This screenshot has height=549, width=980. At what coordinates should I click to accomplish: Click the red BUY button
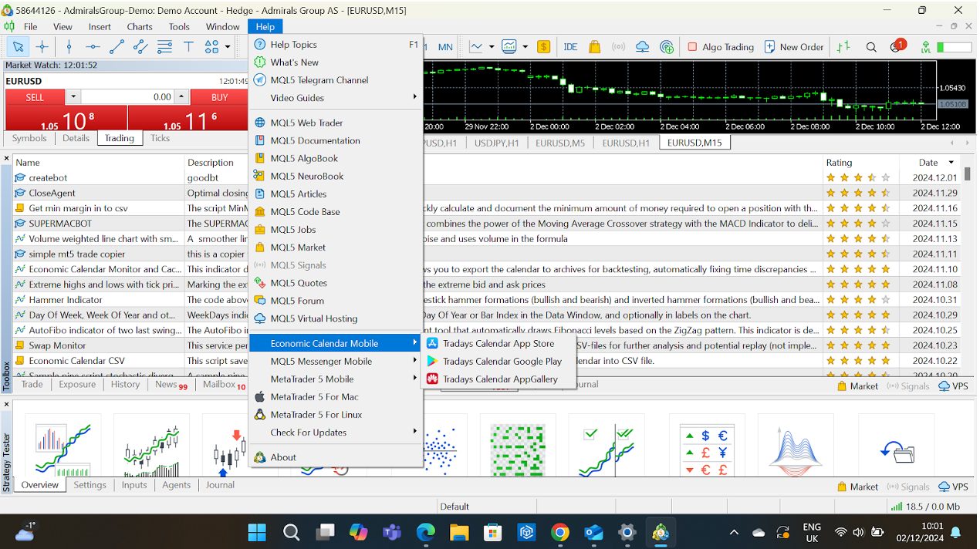click(x=219, y=97)
